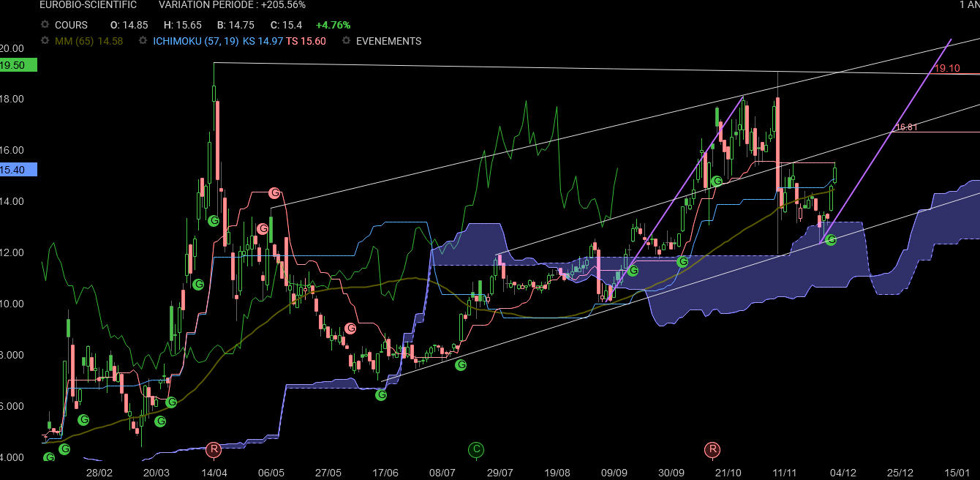Click the 12.00 price axis label
The image size is (980, 480).
click(x=11, y=252)
